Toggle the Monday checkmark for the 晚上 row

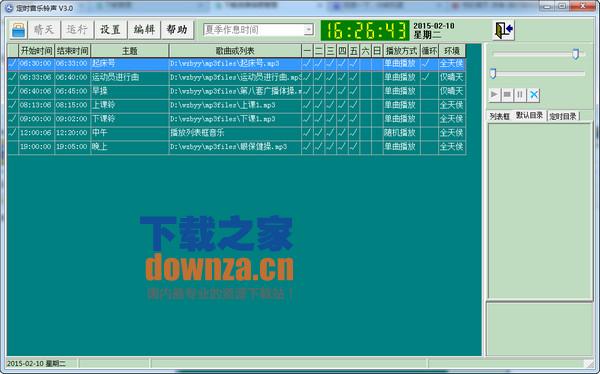tap(307, 147)
